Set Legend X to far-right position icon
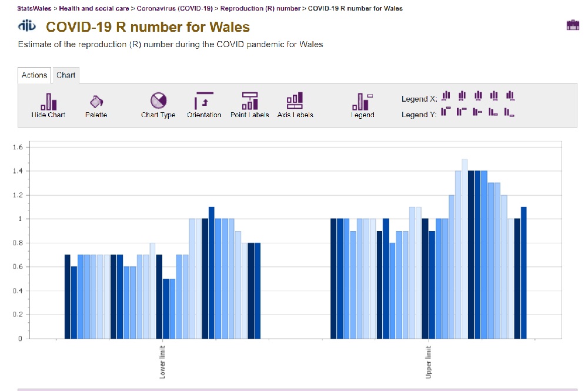 tap(510, 96)
